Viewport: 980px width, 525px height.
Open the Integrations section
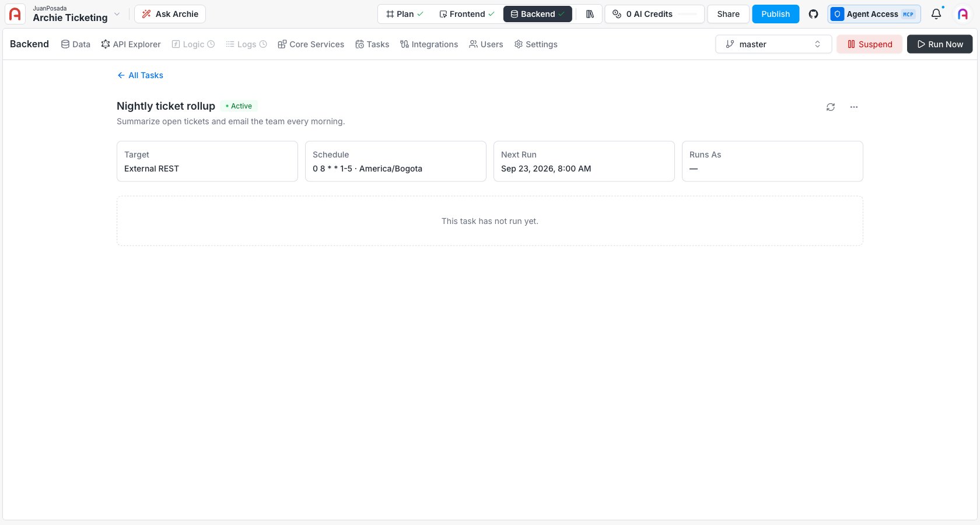click(429, 44)
